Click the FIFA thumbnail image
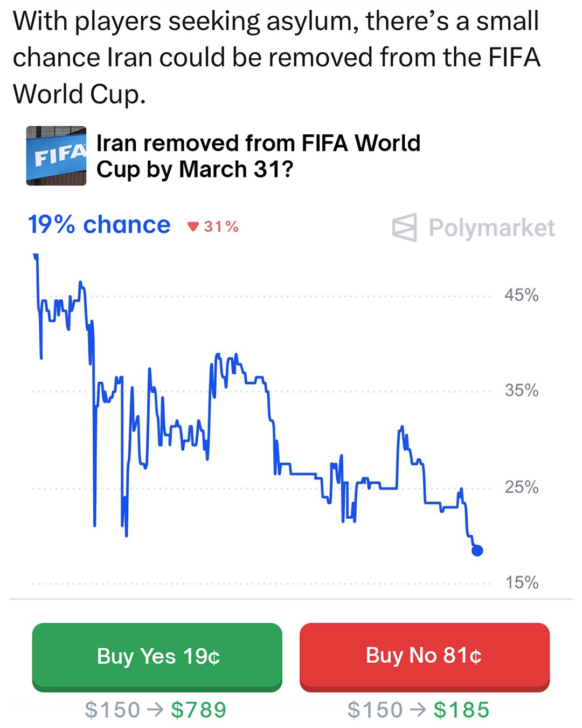 tap(56, 156)
